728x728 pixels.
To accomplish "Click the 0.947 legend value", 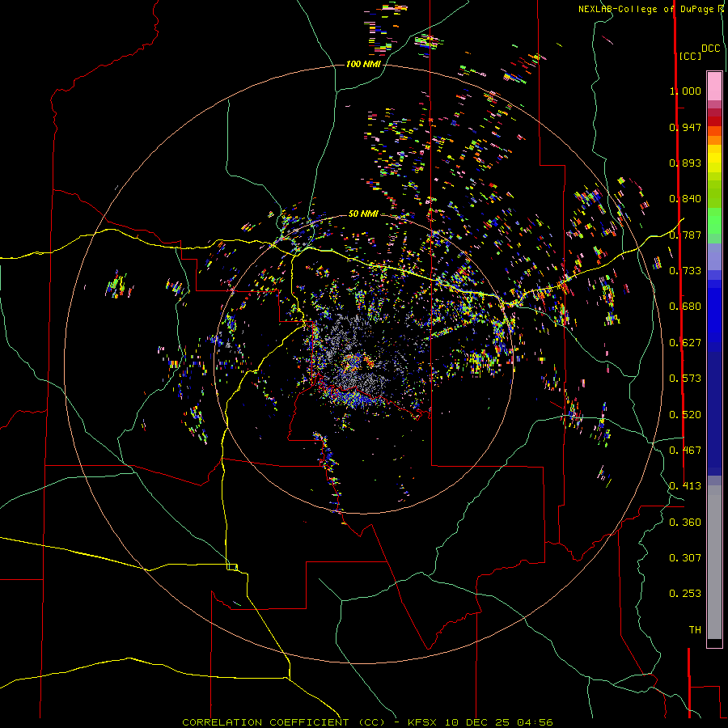I will pyautogui.click(x=685, y=127).
